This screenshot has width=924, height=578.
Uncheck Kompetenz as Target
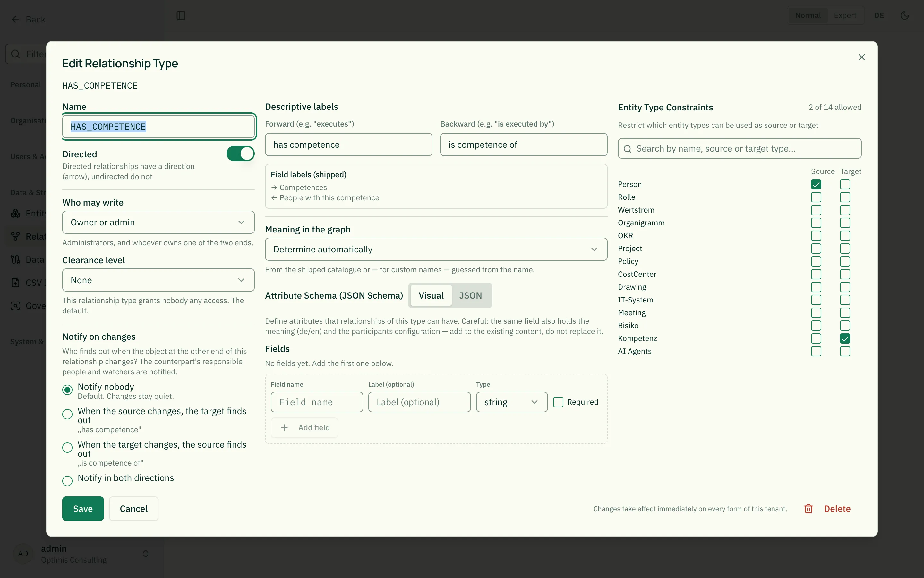845,339
